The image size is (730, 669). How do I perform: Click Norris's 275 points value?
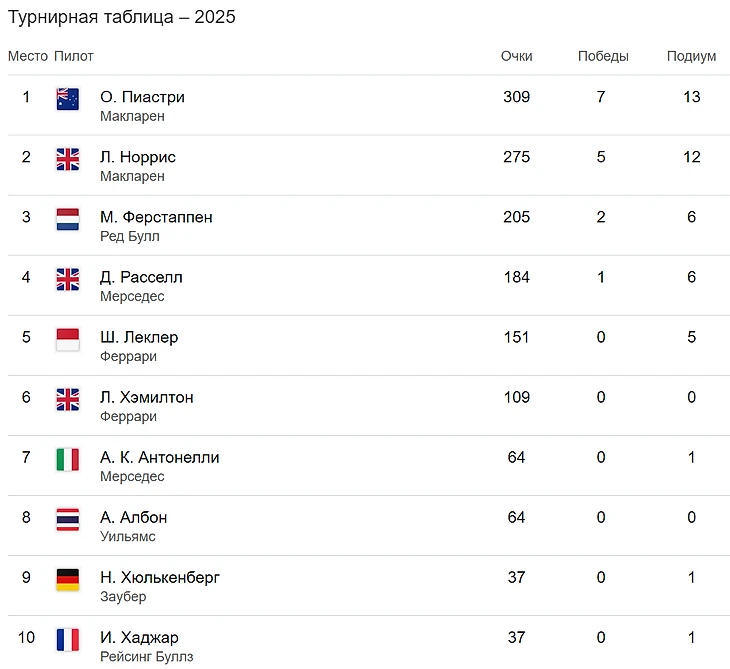coord(517,157)
